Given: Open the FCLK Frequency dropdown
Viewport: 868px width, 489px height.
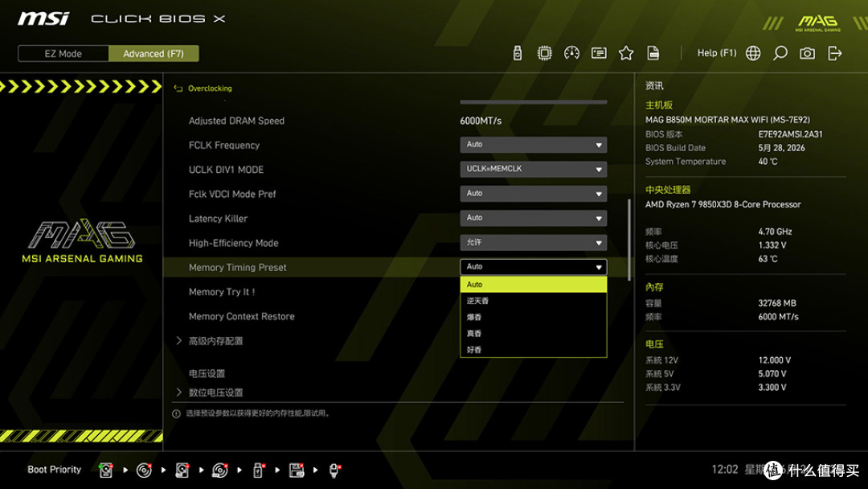Looking at the screenshot, I should point(533,145).
